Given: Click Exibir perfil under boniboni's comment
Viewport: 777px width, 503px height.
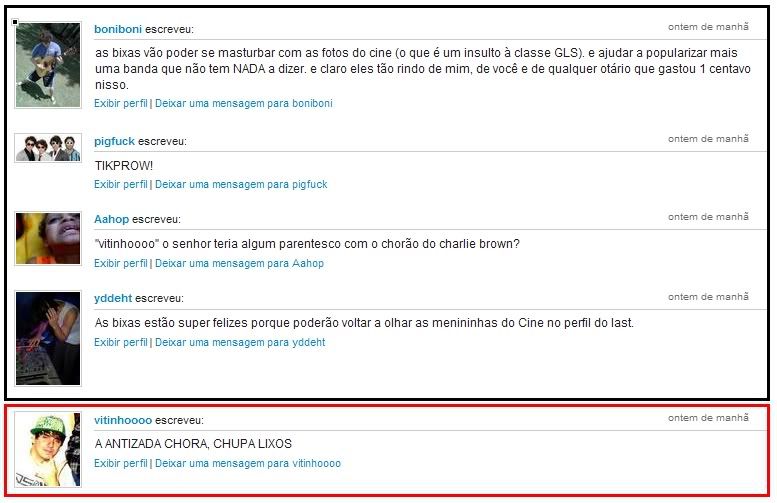Looking at the screenshot, I should point(121,104).
